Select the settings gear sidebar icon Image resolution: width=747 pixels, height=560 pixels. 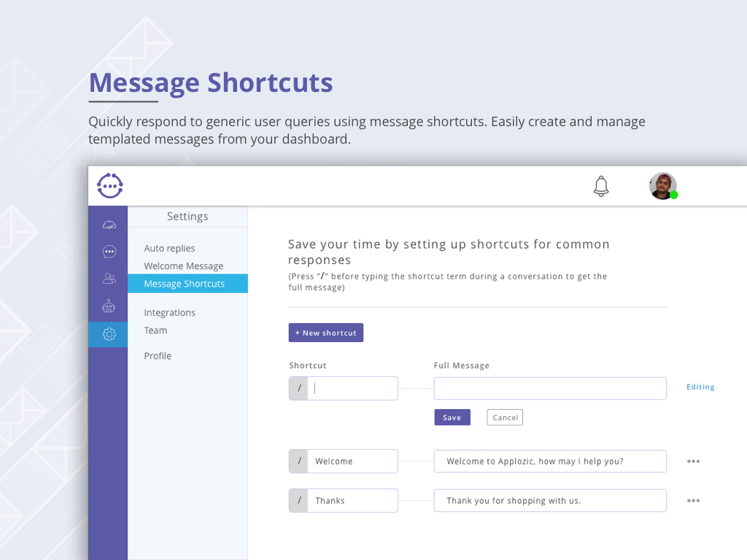109,334
